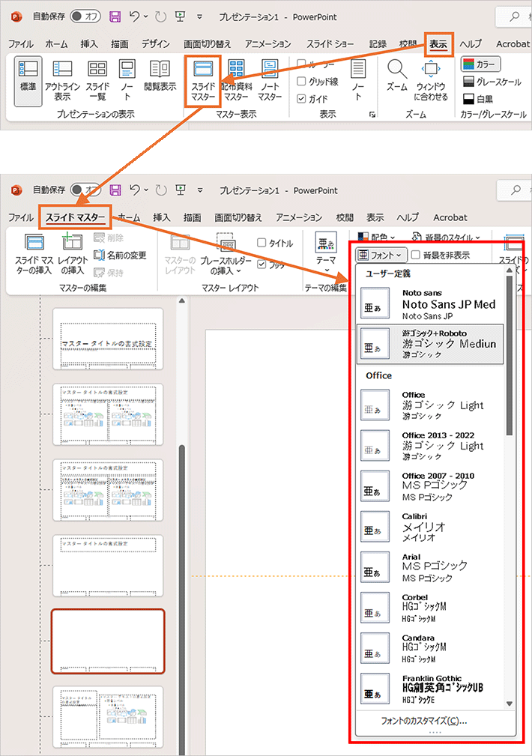
Task: Enable グリッド線 checkbox
Action: tap(301, 81)
